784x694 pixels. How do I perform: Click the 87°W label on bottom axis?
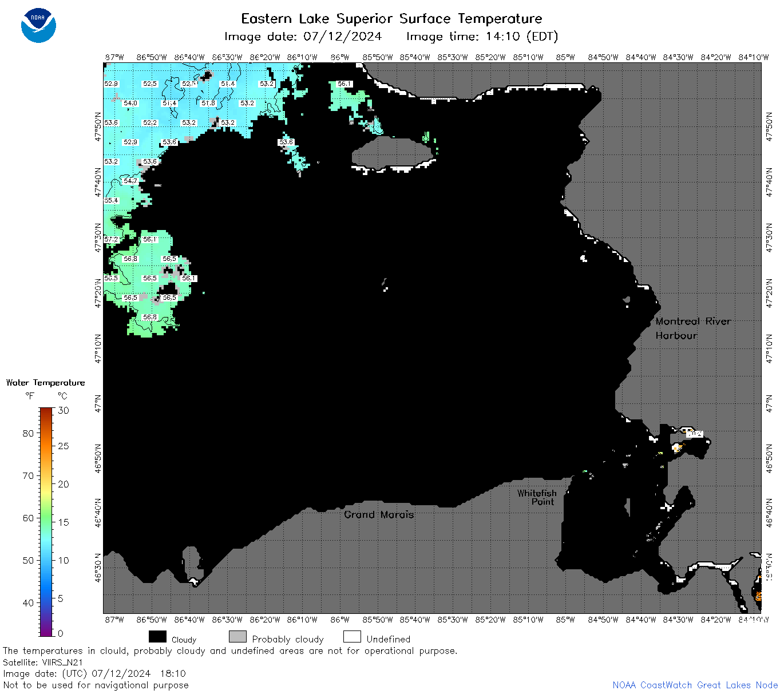(x=114, y=619)
